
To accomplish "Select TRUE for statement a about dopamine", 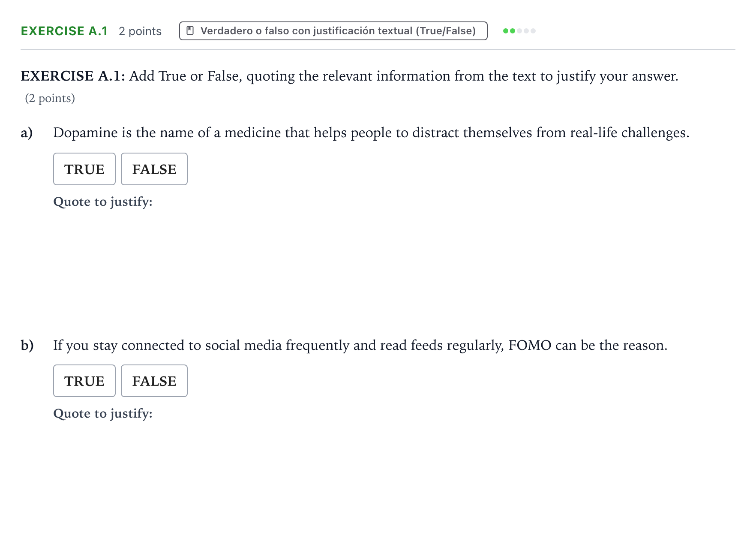I will click(84, 169).
